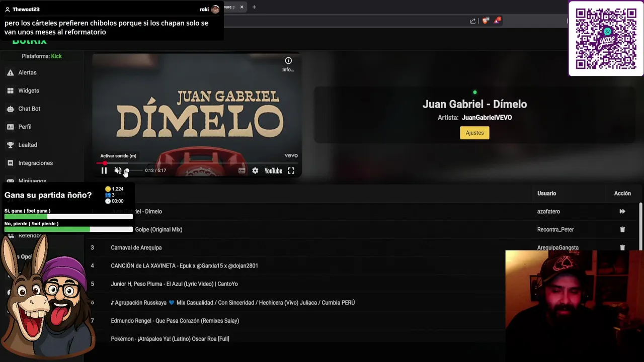
Task: Pause the Juan Gabriel video
Action: coord(104,170)
